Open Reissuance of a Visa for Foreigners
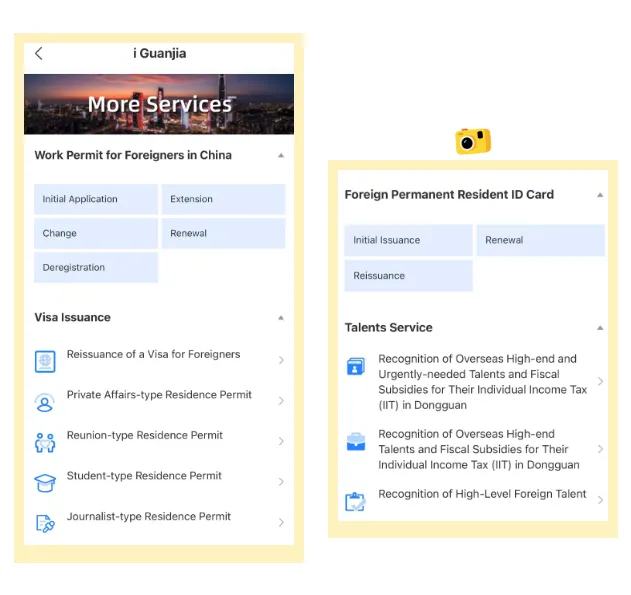 (x=159, y=360)
